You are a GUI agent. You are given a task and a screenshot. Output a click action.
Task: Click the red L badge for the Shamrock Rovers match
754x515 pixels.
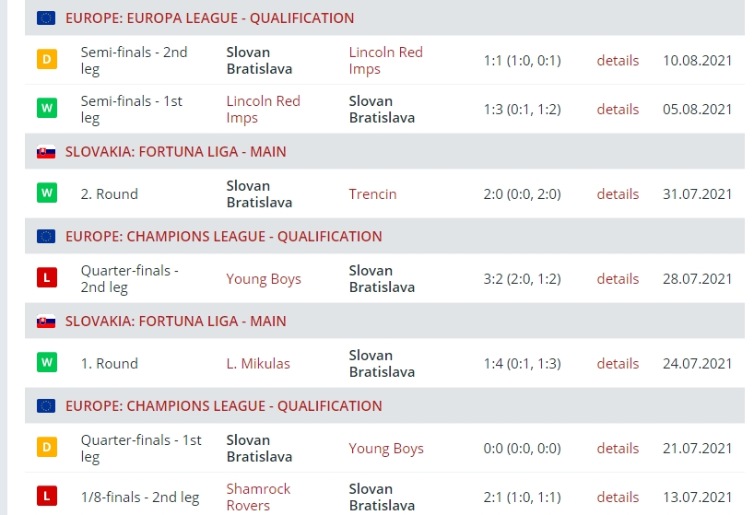coord(46,497)
